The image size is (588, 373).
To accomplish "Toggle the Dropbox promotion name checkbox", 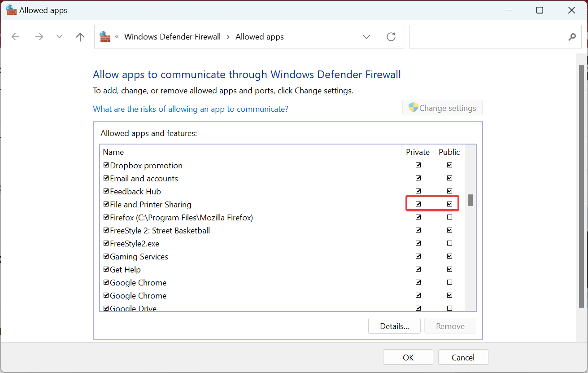I will tap(106, 166).
